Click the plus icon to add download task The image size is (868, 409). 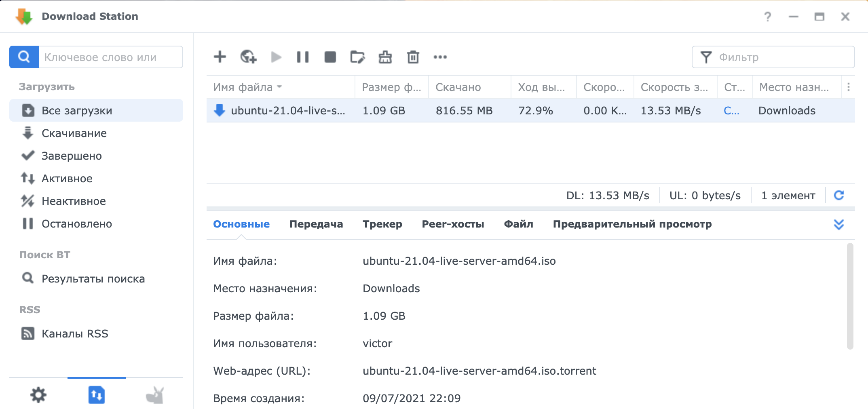point(220,57)
